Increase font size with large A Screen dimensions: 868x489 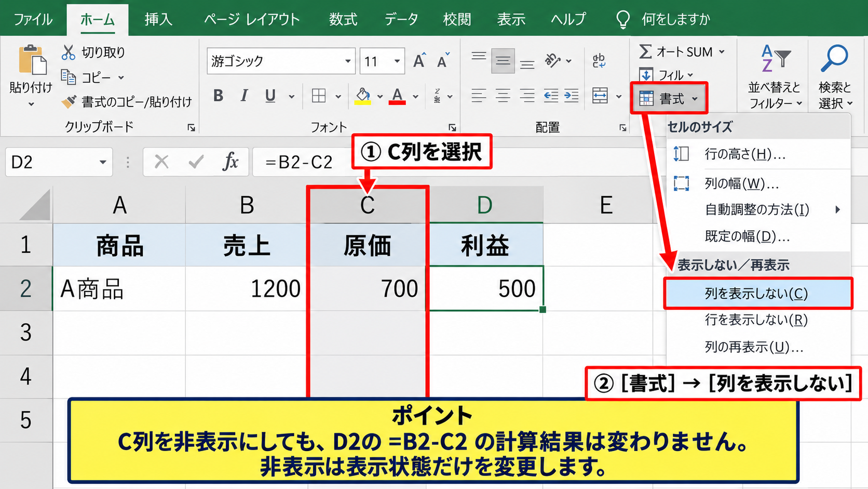pos(419,61)
